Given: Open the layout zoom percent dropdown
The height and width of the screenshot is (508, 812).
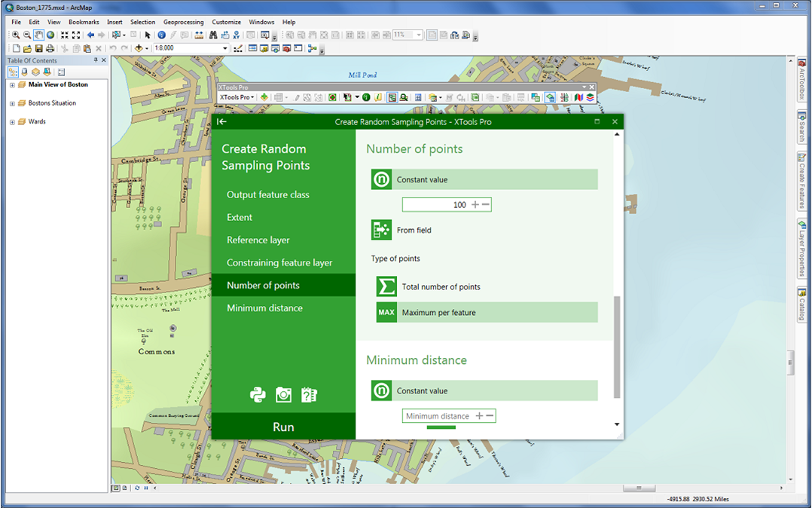Looking at the screenshot, I should 419,35.
